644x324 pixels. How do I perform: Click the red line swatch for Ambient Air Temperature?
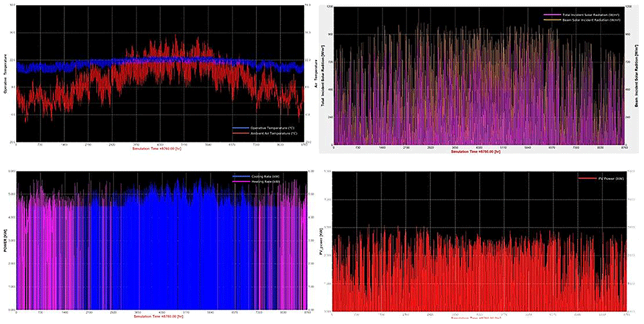click(241, 133)
